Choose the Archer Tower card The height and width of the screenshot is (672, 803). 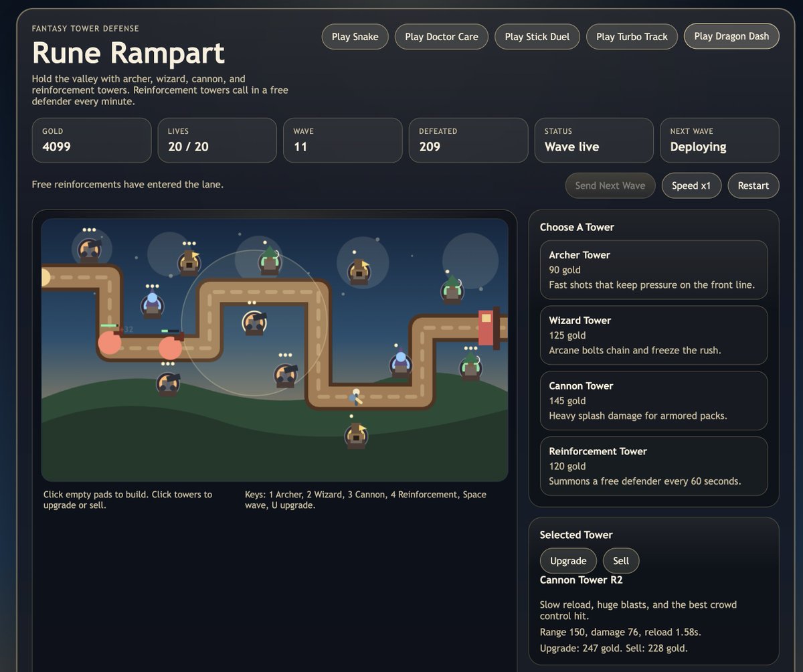653,270
